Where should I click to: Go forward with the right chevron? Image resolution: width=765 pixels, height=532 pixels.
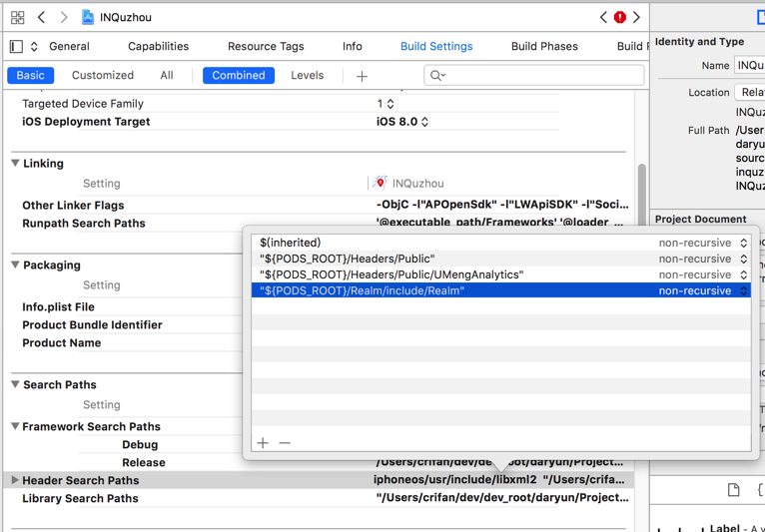[x=64, y=18]
